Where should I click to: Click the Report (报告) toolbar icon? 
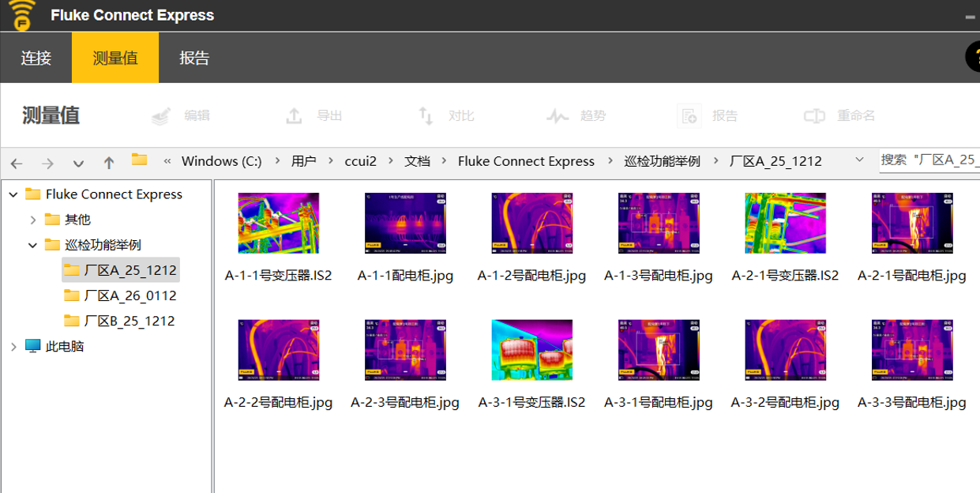coord(689,116)
